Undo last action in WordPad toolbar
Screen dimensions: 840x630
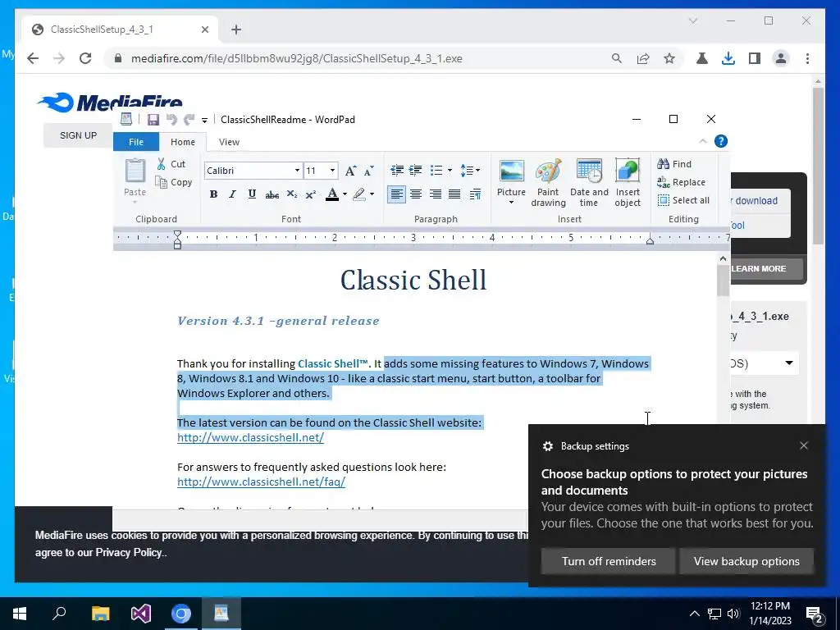[171, 120]
